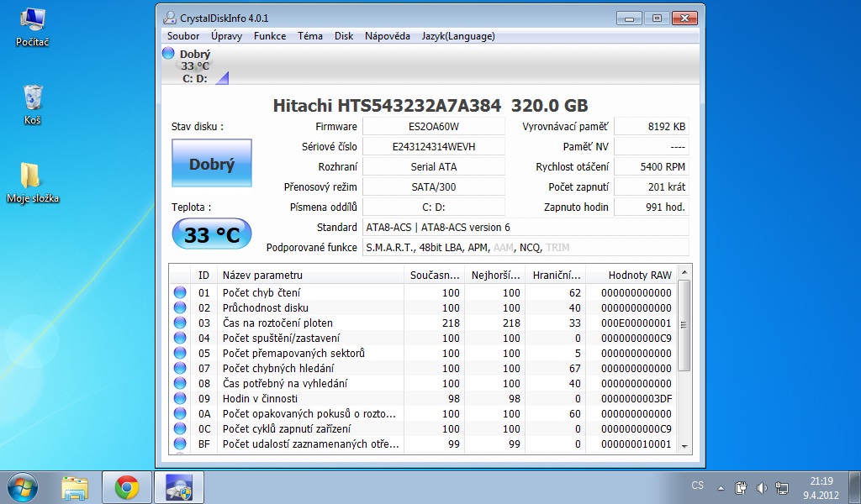Click RAW value 000E00000001
The height and width of the screenshot is (504, 861).
click(637, 323)
